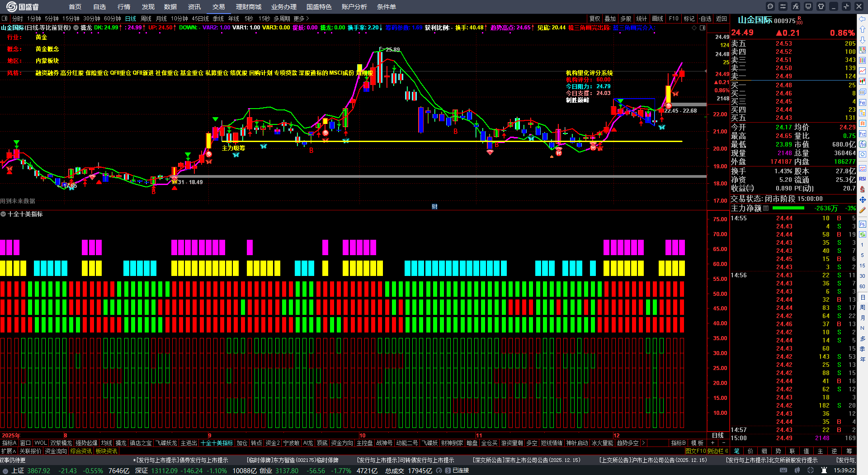Screen dimensions: 868x475
Task: Expand the 更多 periods dropdown
Action: click(x=301, y=19)
